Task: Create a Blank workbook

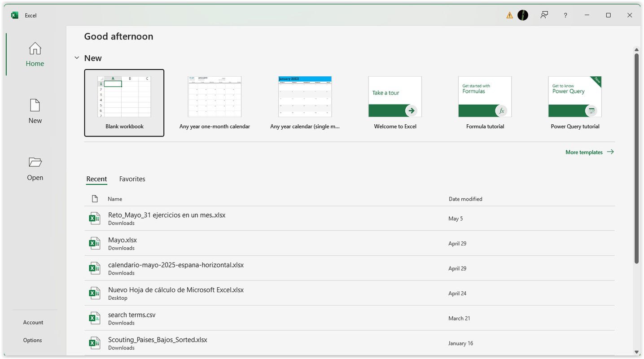Action: pyautogui.click(x=124, y=102)
